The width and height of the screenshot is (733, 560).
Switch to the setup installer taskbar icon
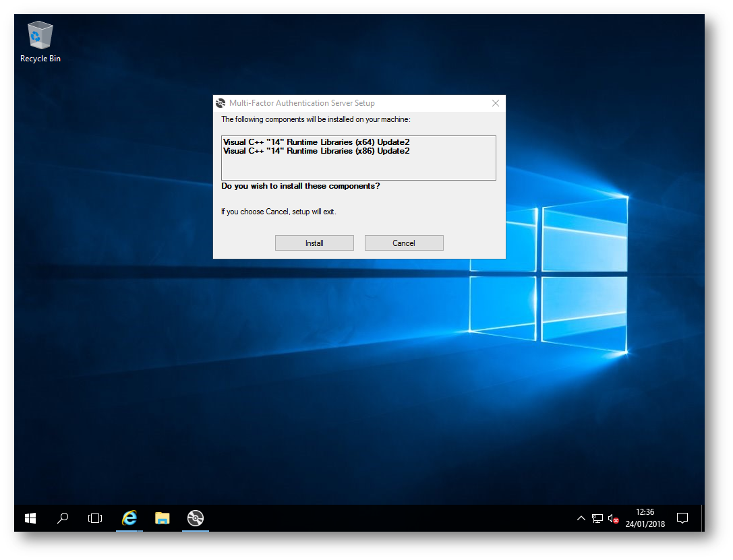(x=196, y=518)
